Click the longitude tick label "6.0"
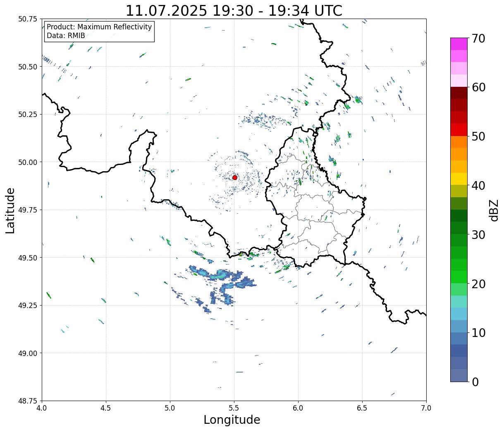The image size is (504, 430). click(298, 408)
